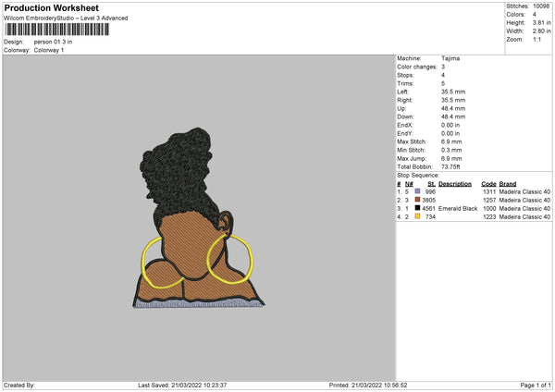Click the Total Bobbin value 73.75ft
Image resolution: width=555 pixels, height=392 pixels.
(x=450, y=166)
